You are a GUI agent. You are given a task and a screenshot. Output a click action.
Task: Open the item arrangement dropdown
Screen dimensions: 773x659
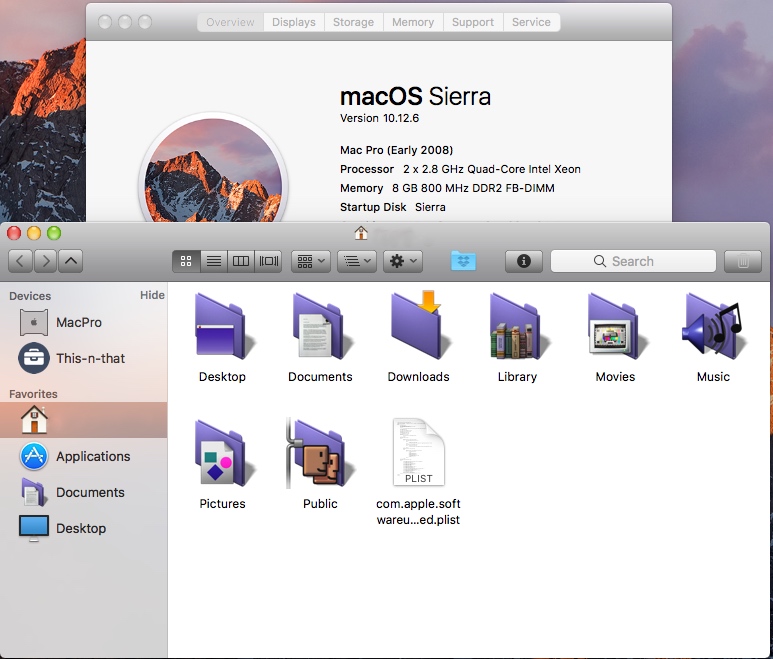click(x=311, y=261)
